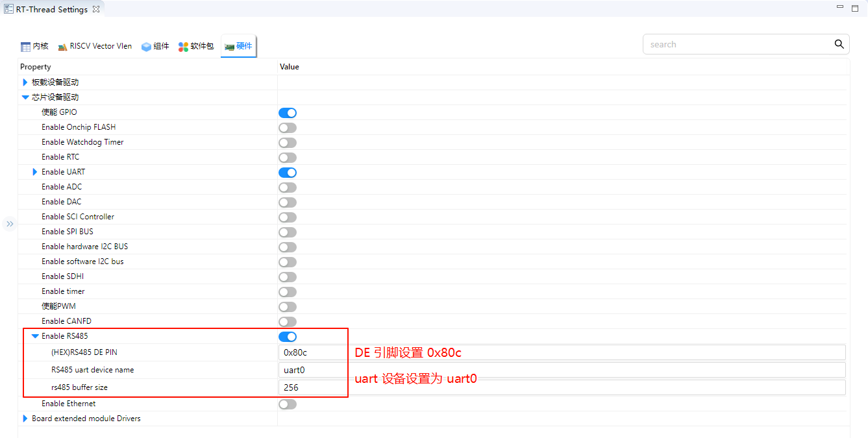Collapse the Enable RS485 subsection
The height and width of the screenshot is (438, 868).
pos(35,336)
